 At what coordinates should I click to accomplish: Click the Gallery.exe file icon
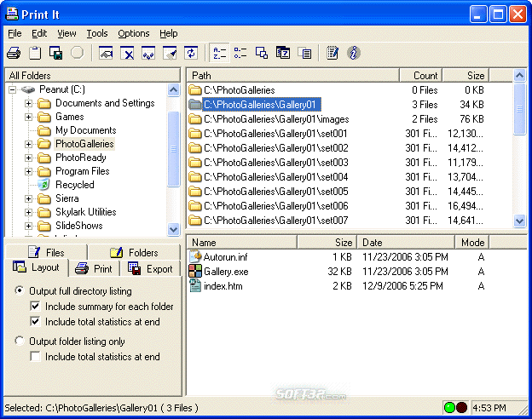pyautogui.click(x=195, y=271)
